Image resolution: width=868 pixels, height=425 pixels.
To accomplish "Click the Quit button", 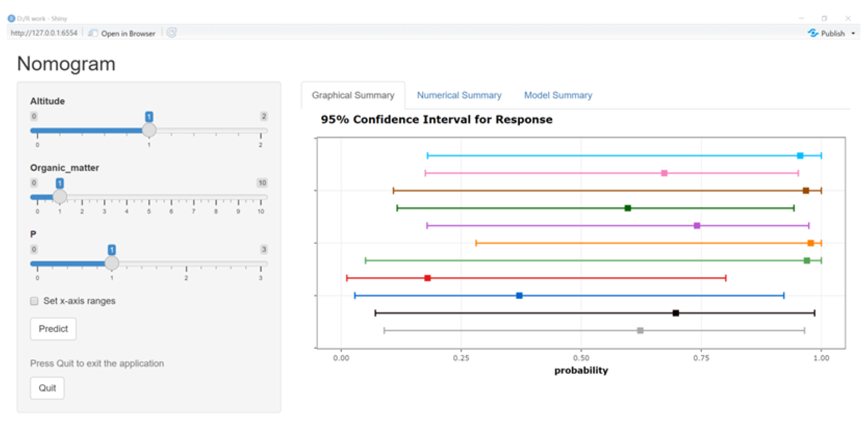I will pos(47,388).
